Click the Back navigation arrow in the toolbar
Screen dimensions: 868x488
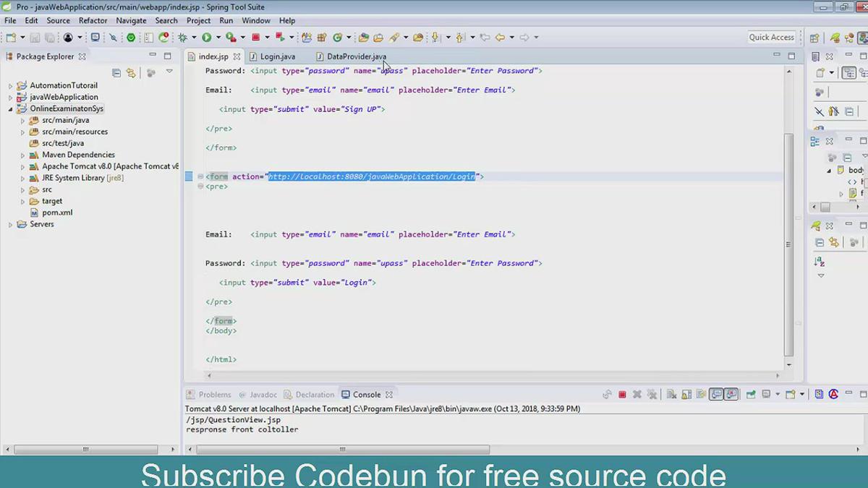point(500,38)
